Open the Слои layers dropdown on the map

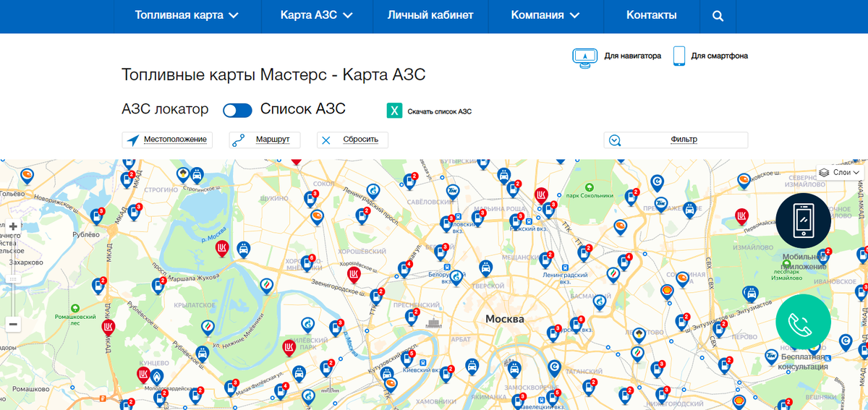(x=841, y=173)
